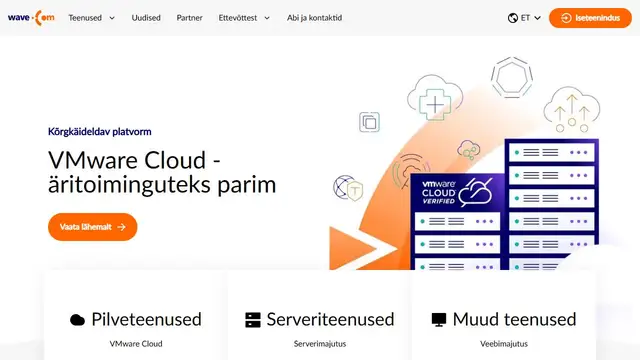Image resolution: width=640 pixels, height=360 pixels.
Task: Open the VMware Cloud link
Action: click(x=136, y=344)
